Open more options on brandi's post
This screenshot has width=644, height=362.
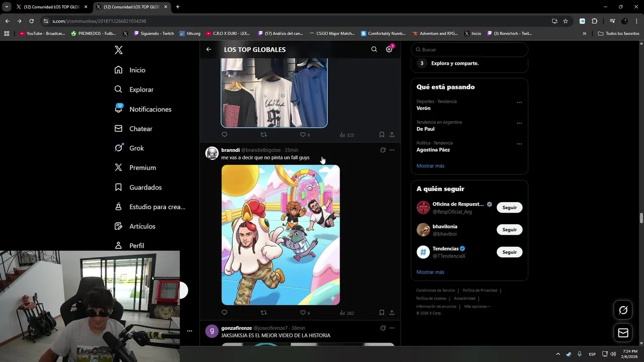pyautogui.click(x=392, y=150)
